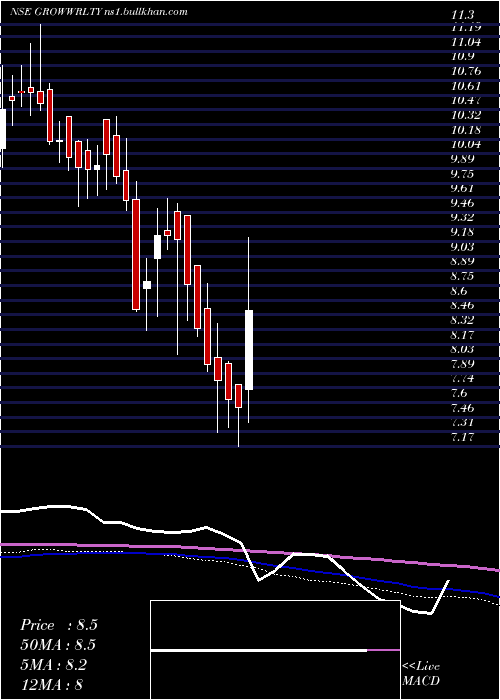Click the 'NSE GROWWRLTY ns1.bullkhan.com' chart title
Viewport: 500px width, 700px height.
pyautogui.click(x=99, y=12)
